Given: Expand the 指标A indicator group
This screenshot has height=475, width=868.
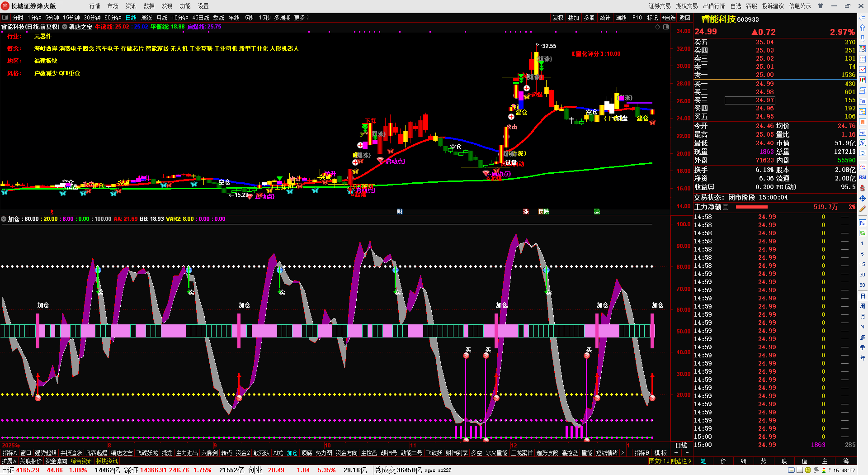Looking at the screenshot, I should coord(9,453).
